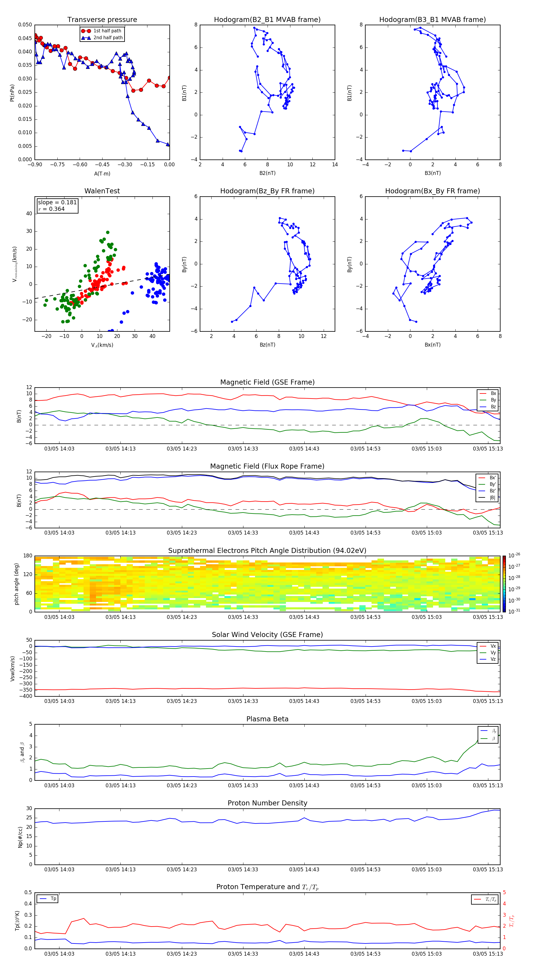Click the 'Pt(nPa)' y-axis label
The height and width of the screenshot is (980, 535).
click(x=12, y=92)
